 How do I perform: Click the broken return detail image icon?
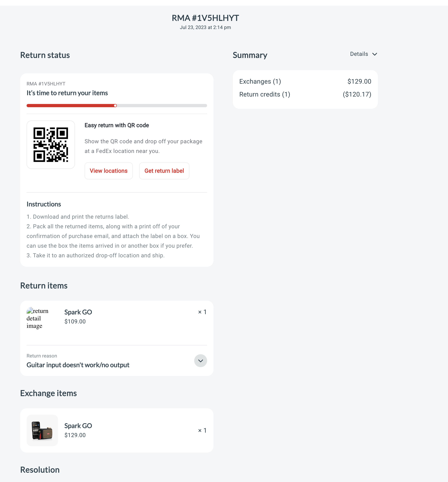coord(30,310)
